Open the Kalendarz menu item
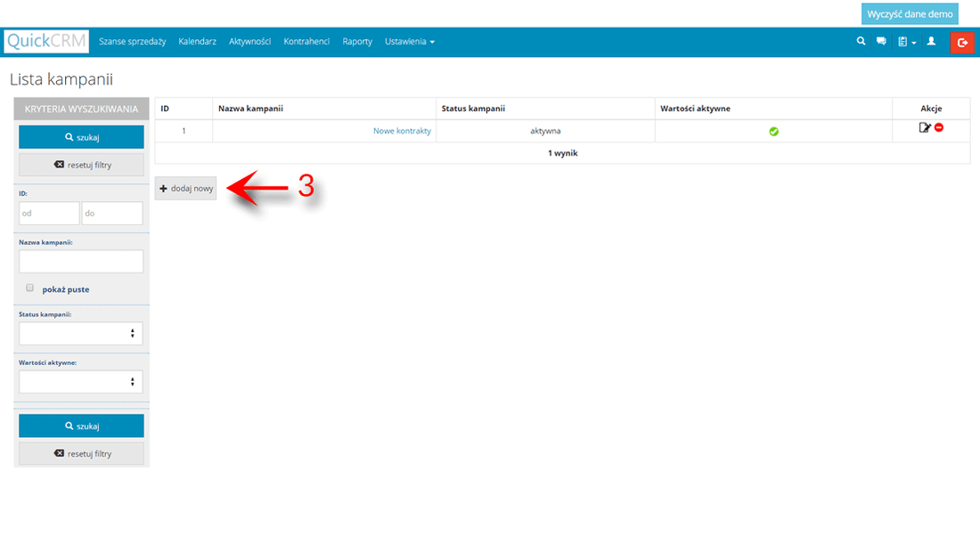This screenshot has width=980, height=560. [197, 42]
